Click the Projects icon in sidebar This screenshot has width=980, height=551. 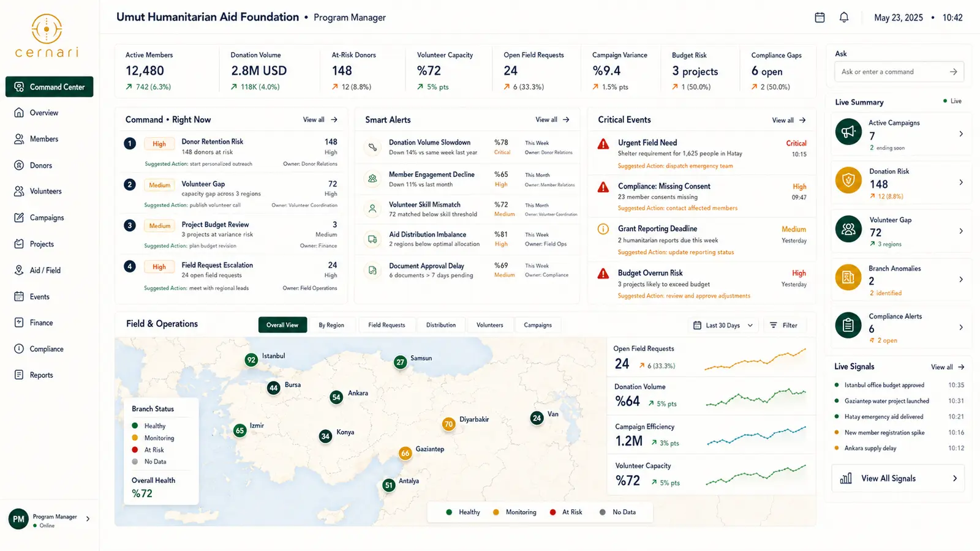click(x=19, y=244)
